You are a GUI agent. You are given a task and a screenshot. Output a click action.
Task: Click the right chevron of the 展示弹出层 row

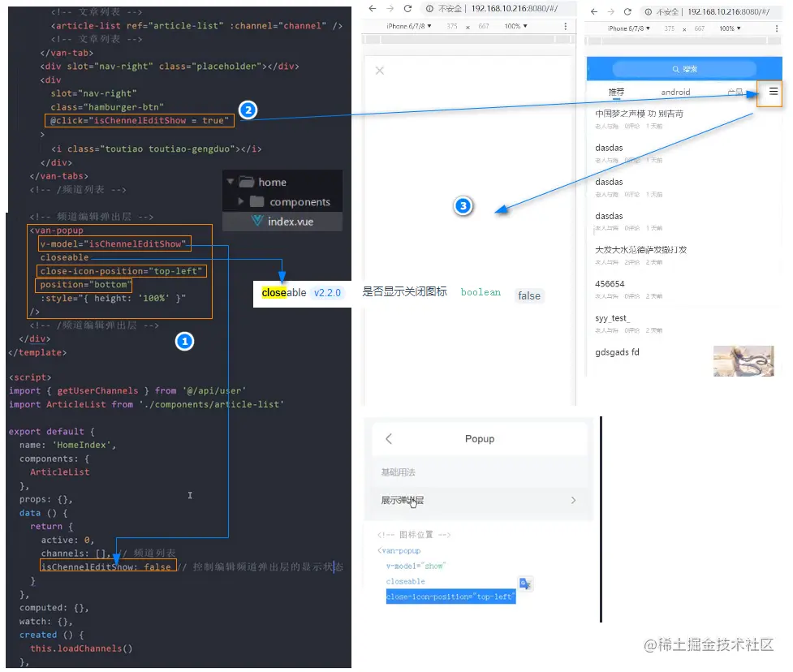573,500
